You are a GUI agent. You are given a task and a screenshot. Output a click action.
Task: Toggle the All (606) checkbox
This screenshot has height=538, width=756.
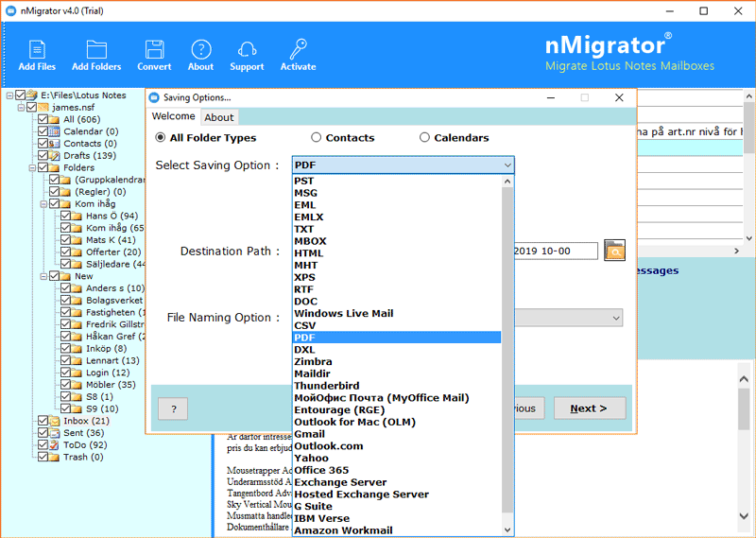tap(43, 119)
